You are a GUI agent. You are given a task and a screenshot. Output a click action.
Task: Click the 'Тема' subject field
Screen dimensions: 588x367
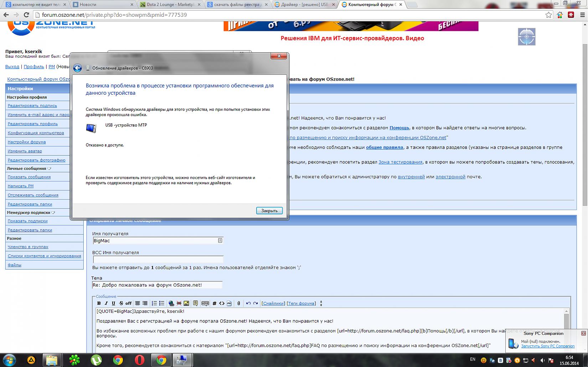(157, 285)
